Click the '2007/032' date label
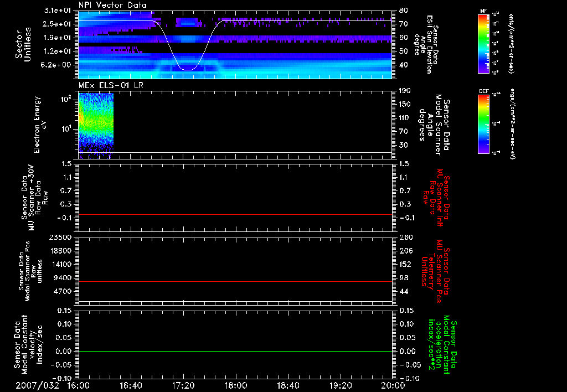The image size is (567, 392). 37,386
